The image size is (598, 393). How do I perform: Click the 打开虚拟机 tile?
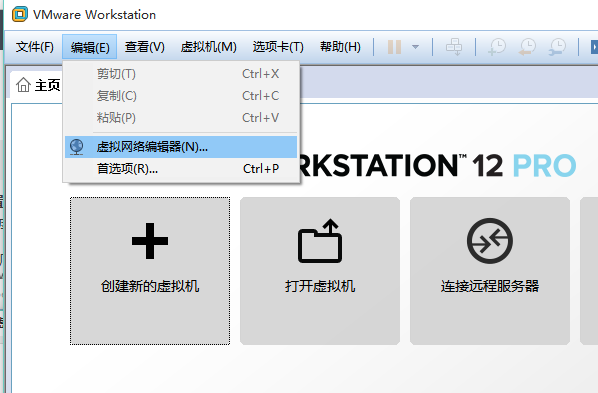tap(320, 271)
